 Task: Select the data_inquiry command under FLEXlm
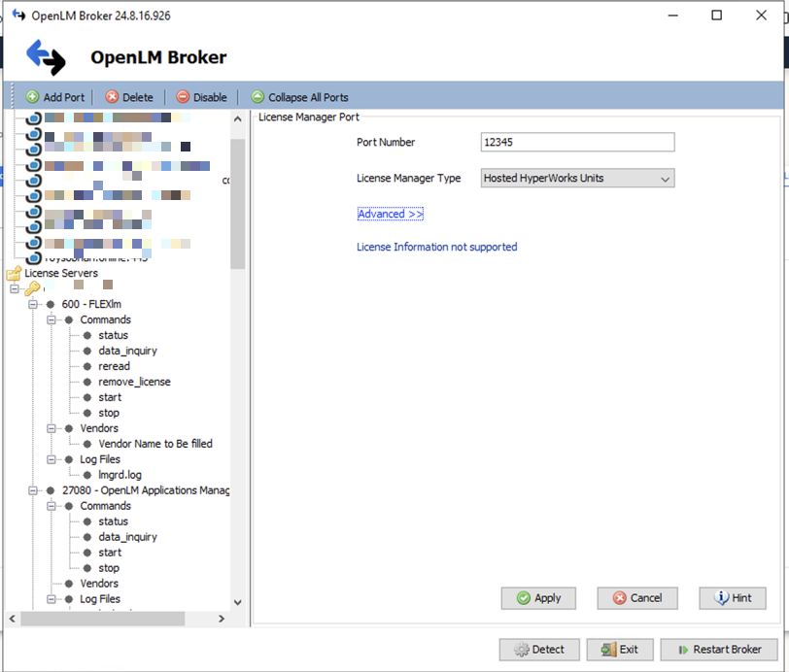tap(127, 351)
